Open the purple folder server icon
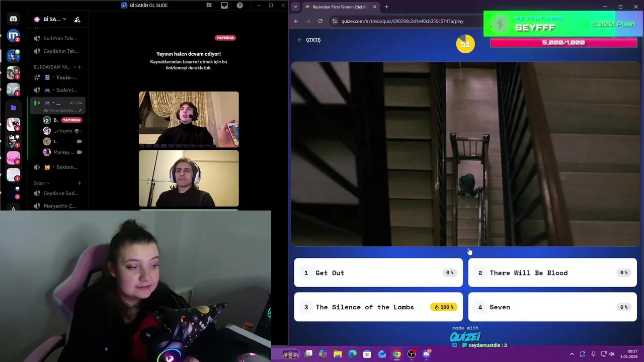The width and height of the screenshot is (644, 362). [13, 108]
